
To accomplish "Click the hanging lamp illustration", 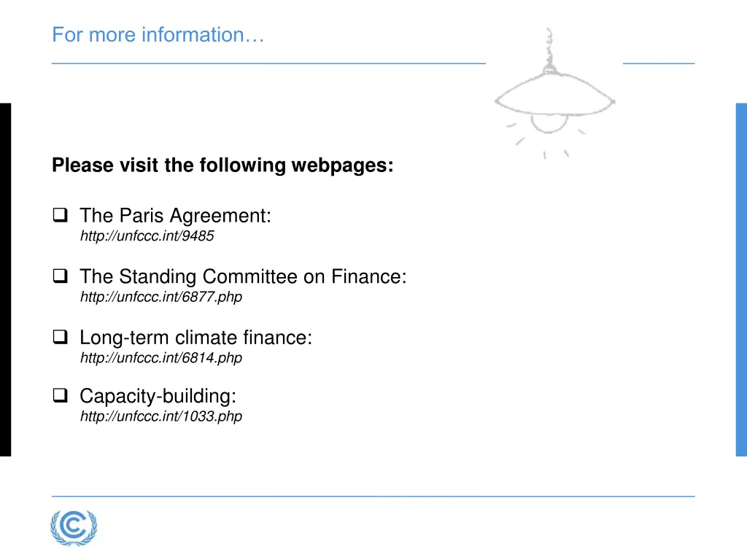I will [554, 93].
